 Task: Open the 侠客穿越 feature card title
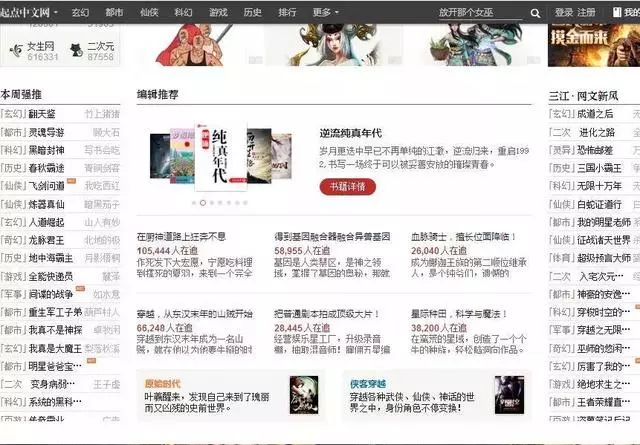[368, 384]
